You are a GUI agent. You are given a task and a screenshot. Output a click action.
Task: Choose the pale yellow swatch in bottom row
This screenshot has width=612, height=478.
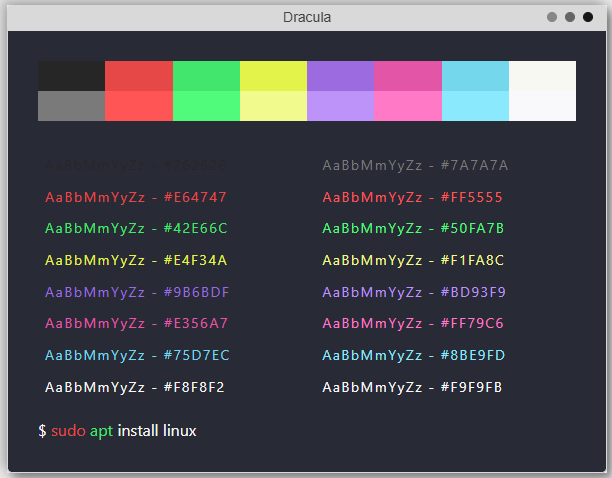pos(274,106)
